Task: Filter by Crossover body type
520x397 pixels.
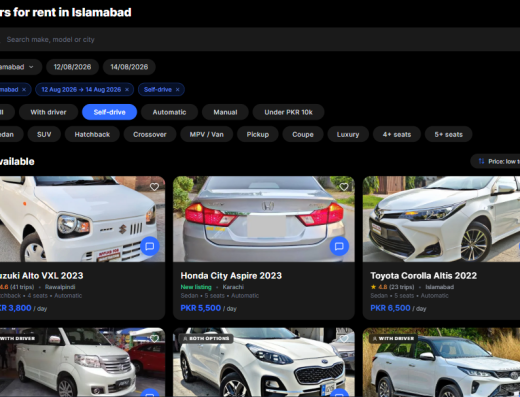Action: pyautogui.click(x=150, y=134)
